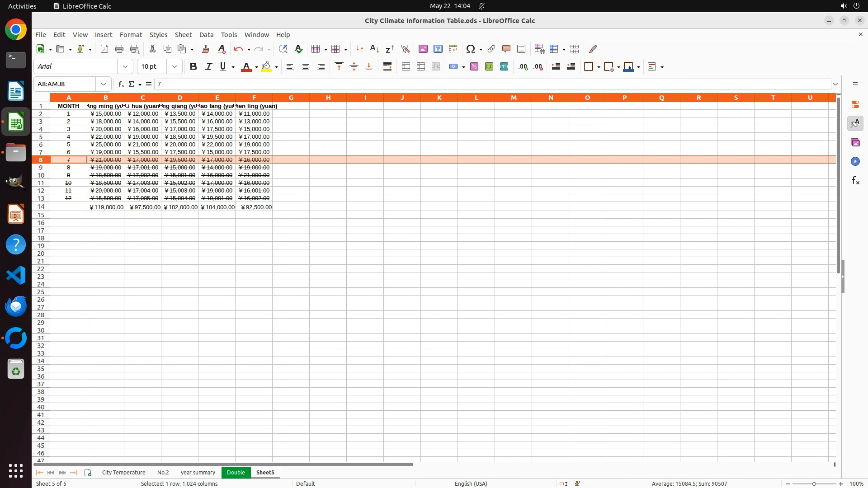Open the Function Wizard icon
Viewport: 868px width, 488px height.
pyautogui.click(x=121, y=84)
